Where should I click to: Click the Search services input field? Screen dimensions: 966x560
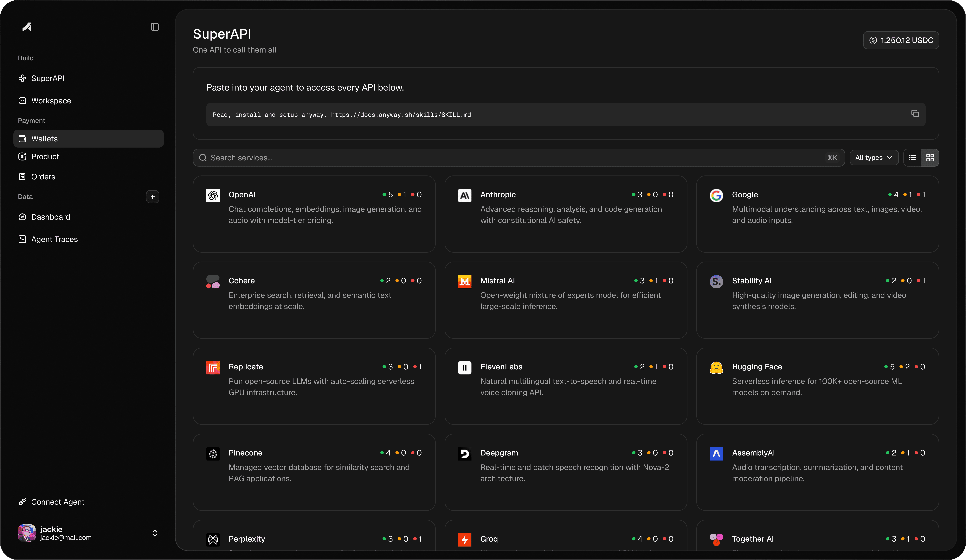(519, 158)
